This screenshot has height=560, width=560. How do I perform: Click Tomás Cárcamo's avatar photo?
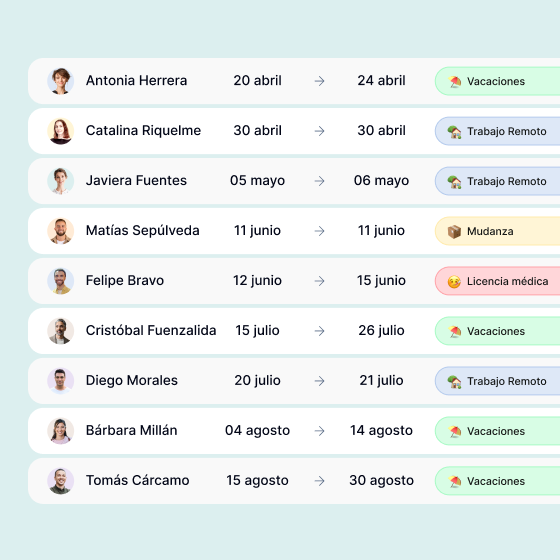pyautogui.click(x=61, y=481)
